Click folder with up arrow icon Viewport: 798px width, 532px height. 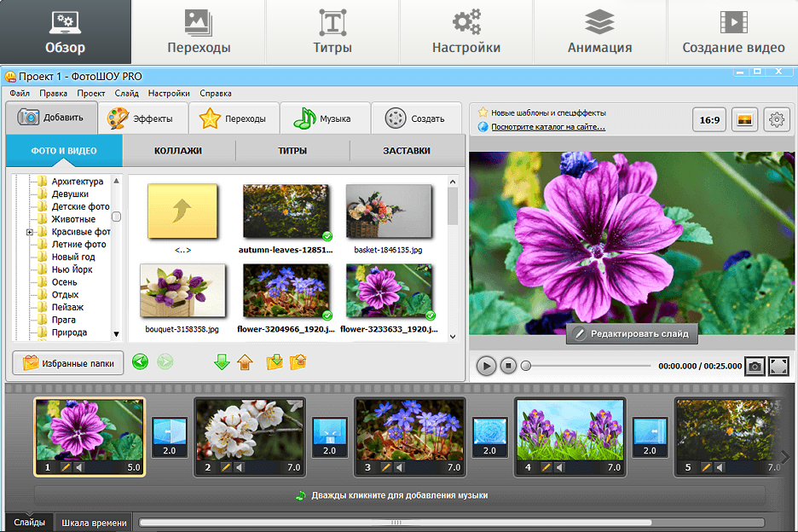[x=298, y=362]
